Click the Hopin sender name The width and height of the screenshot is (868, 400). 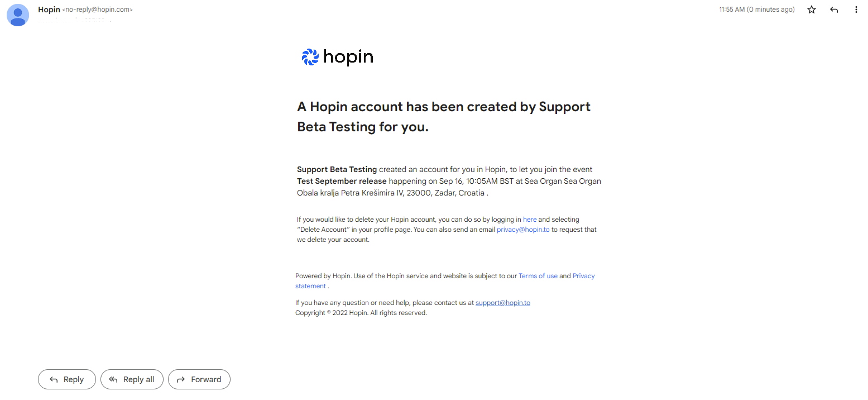(49, 9)
